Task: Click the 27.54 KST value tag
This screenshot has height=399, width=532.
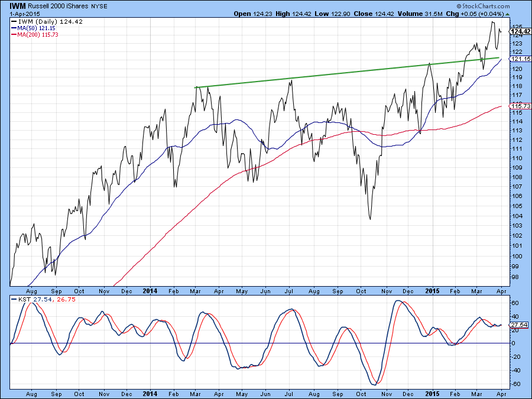Action: tap(519, 325)
